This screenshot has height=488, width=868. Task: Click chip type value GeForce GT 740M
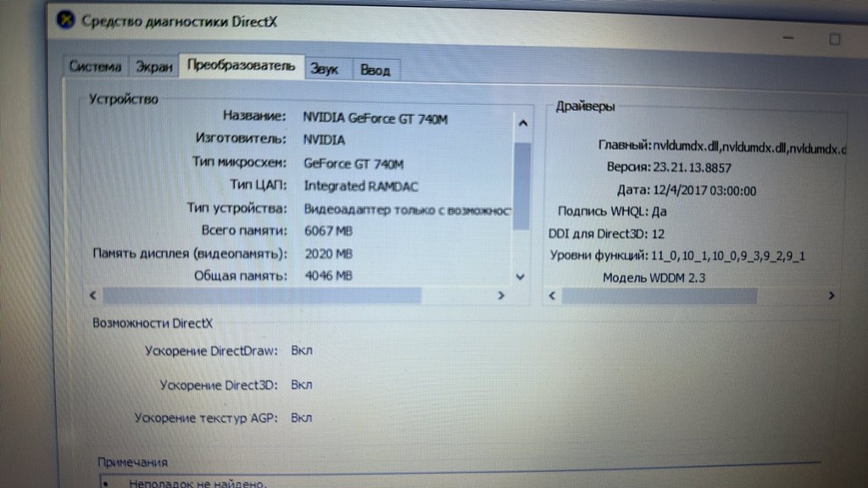pyautogui.click(x=353, y=164)
